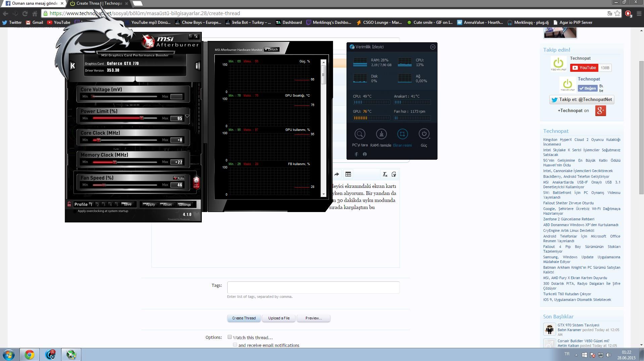Click the share arrow icon in editor toolbar

point(336,174)
